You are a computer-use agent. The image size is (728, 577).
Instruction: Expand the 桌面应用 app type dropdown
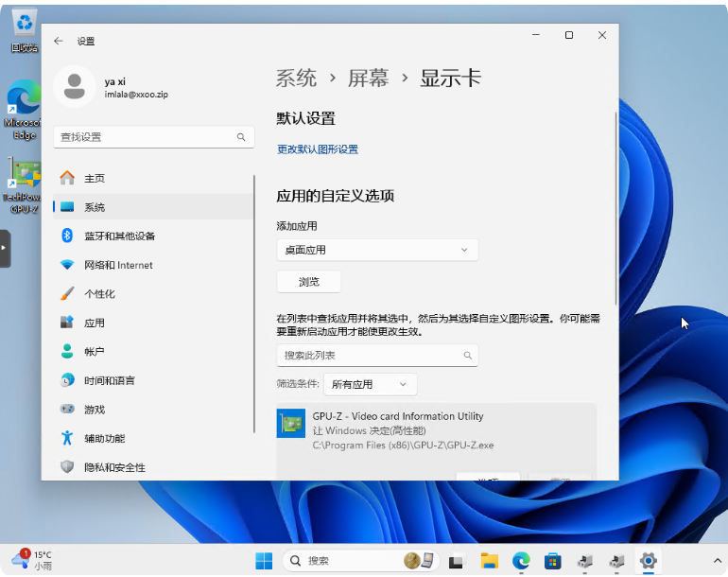(x=377, y=250)
